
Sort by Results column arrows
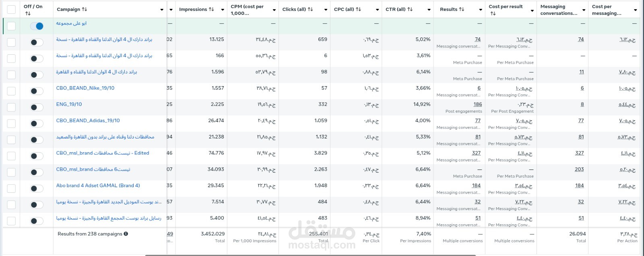[462, 9]
